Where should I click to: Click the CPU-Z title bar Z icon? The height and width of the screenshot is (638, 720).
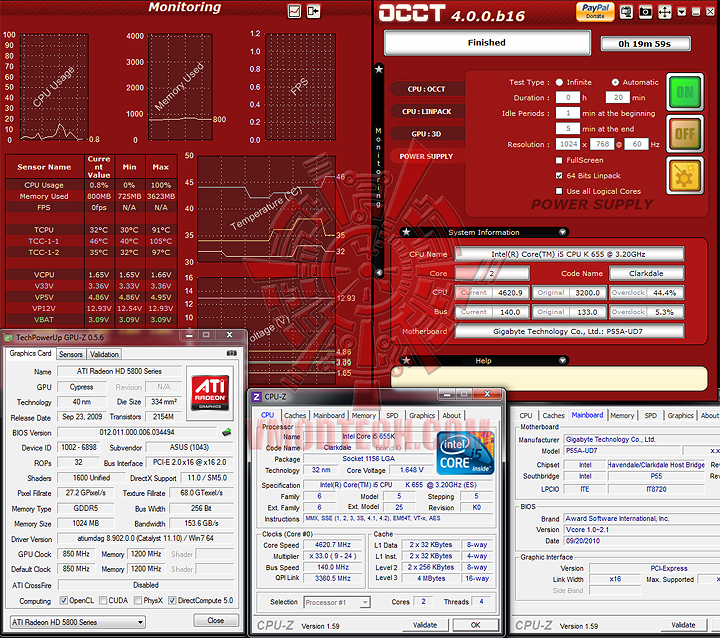tap(257, 396)
